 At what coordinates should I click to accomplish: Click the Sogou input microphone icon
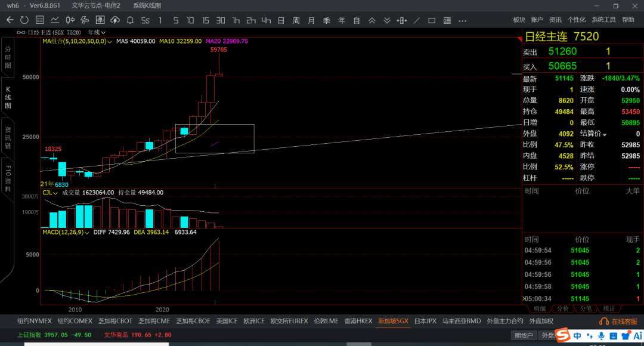coord(601,336)
